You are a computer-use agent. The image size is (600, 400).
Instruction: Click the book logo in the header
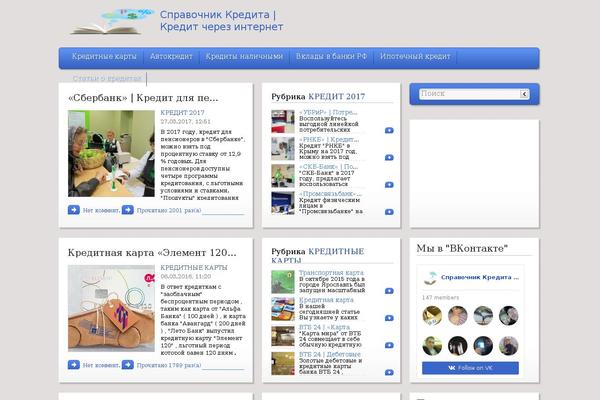point(111,22)
